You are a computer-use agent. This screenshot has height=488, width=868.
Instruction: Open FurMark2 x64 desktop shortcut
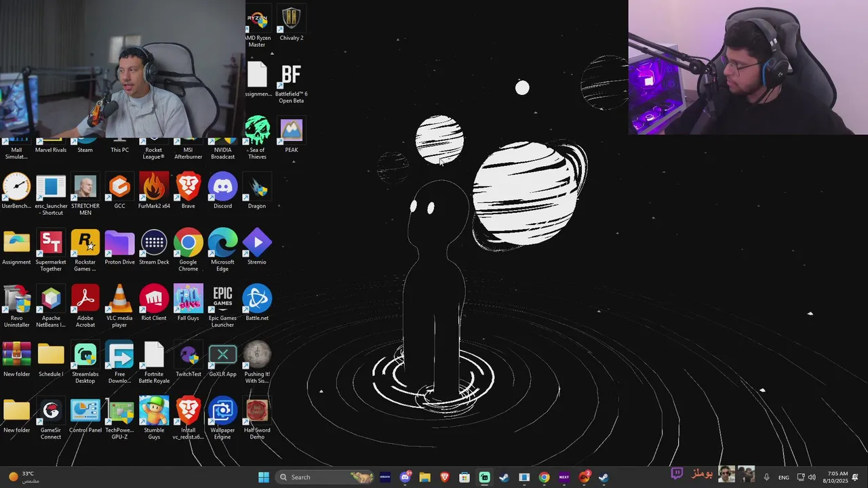pos(154,191)
